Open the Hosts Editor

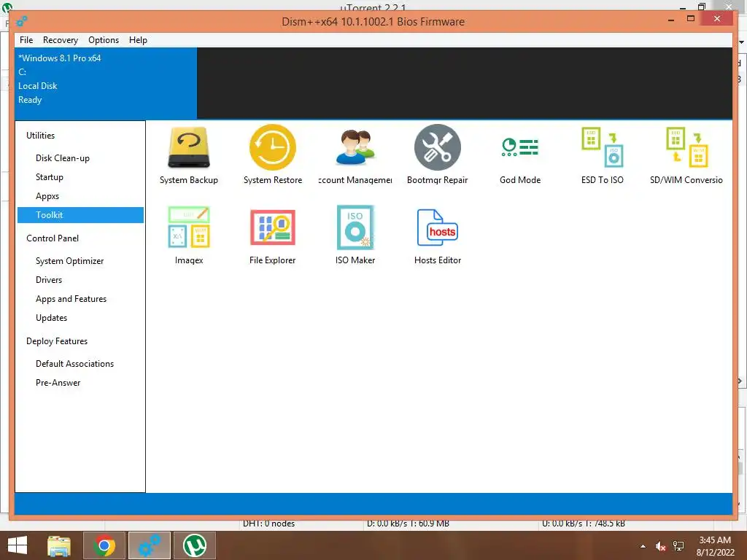tap(438, 236)
